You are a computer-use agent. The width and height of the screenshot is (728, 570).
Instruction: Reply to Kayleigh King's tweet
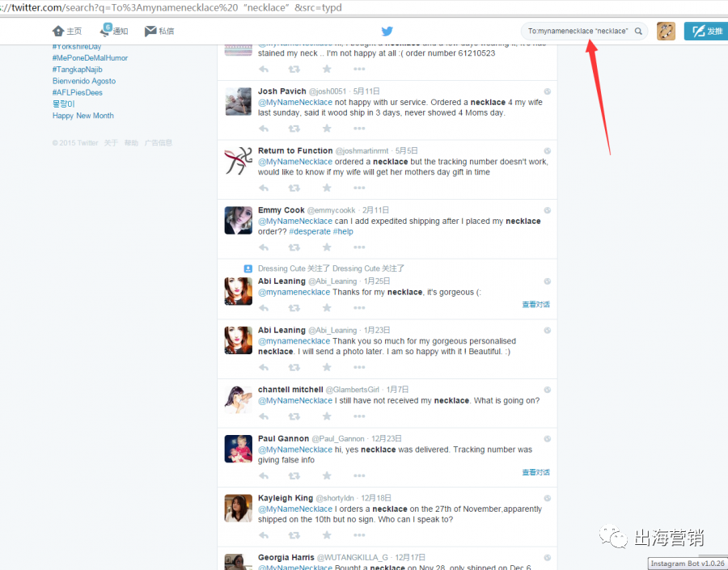tap(264, 535)
